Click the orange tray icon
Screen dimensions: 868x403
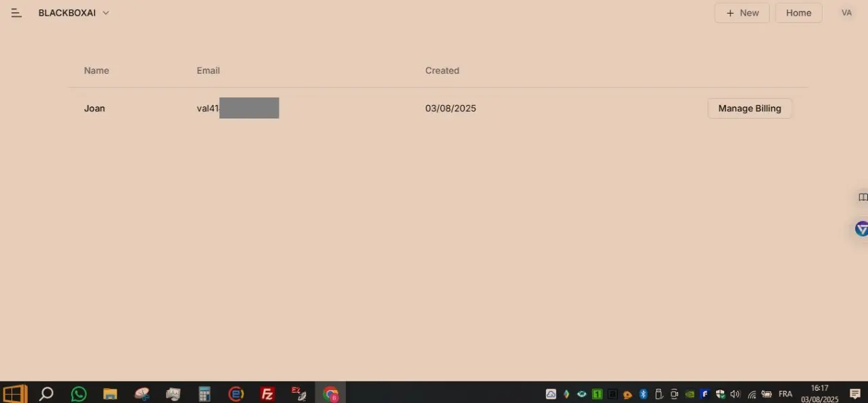(628, 394)
